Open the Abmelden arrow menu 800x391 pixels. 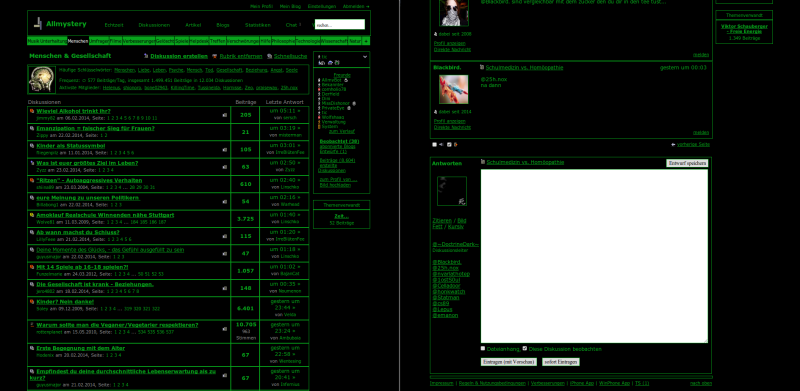tap(356, 7)
